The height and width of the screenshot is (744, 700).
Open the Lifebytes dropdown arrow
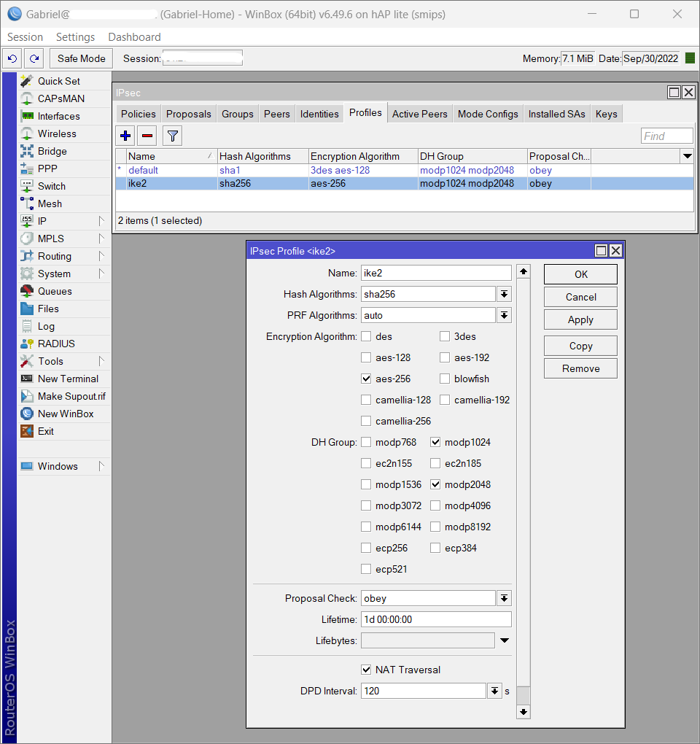503,640
